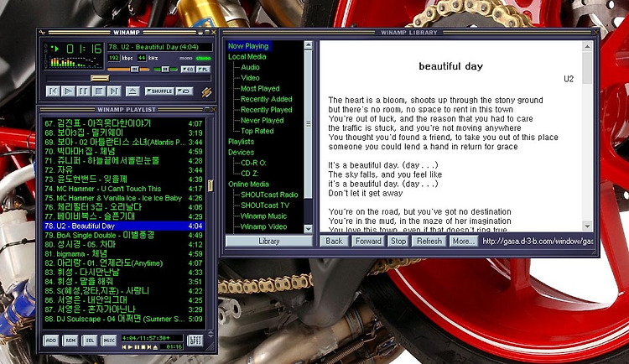Select Local Media in library tree
629x364 pixels.
pyautogui.click(x=247, y=56)
